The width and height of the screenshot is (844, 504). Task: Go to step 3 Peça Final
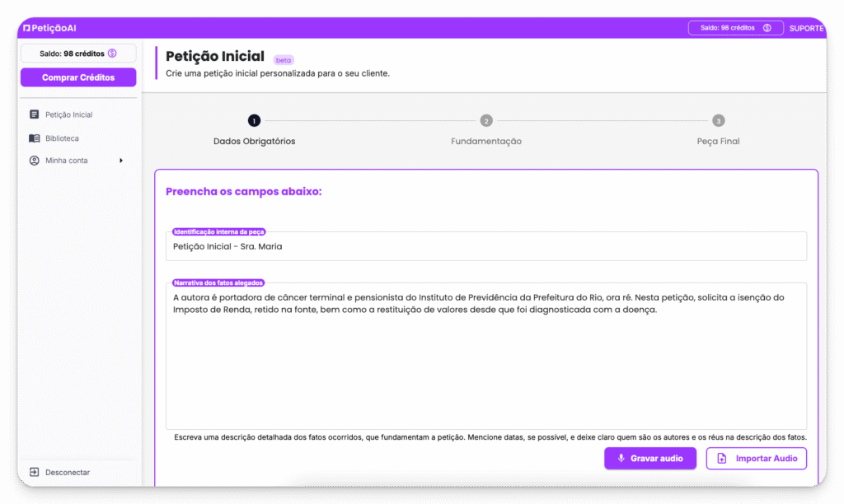point(718,121)
